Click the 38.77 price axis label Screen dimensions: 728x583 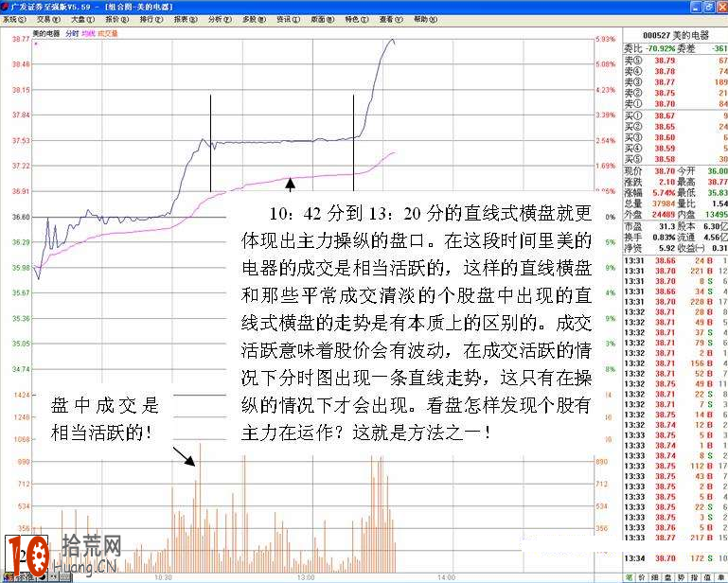tap(21, 40)
